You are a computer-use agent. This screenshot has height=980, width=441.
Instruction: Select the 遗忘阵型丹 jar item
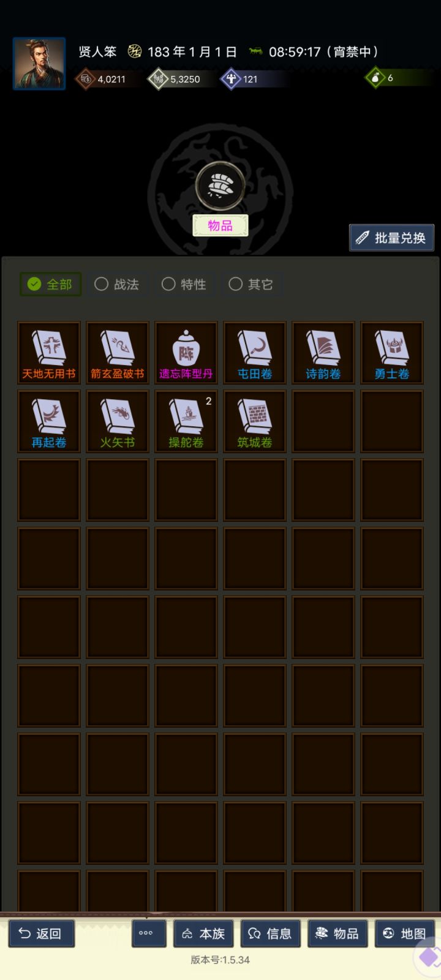click(186, 353)
